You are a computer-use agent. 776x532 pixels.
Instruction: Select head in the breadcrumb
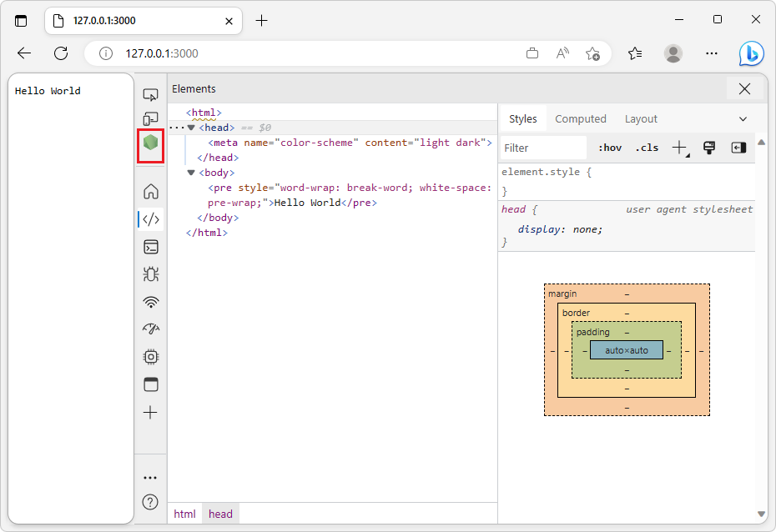220,514
